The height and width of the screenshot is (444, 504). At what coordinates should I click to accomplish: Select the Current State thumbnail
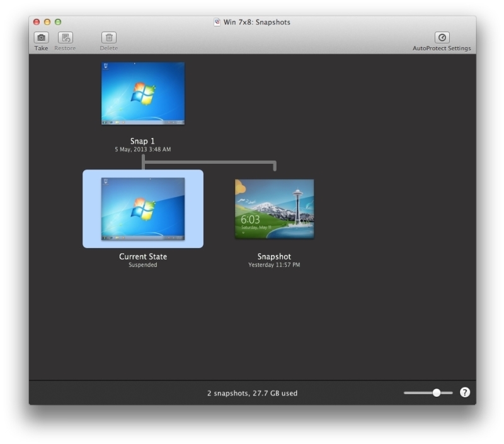pyautogui.click(x=143, y=209)
